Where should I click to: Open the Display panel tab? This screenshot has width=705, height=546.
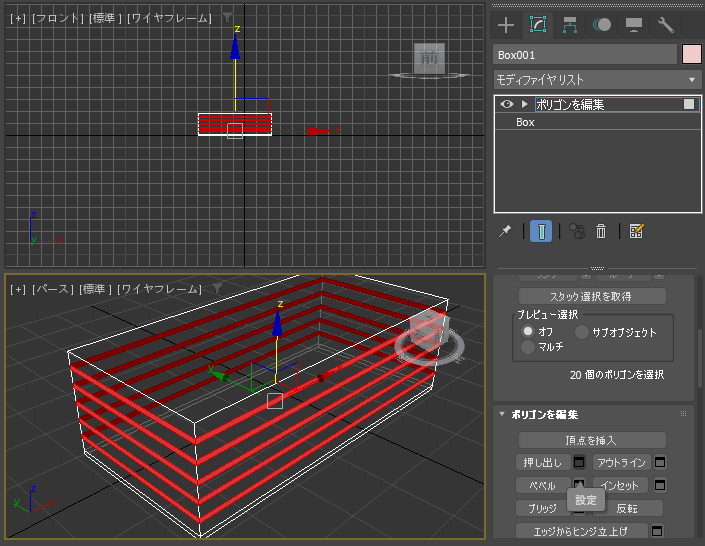[634, 25]
